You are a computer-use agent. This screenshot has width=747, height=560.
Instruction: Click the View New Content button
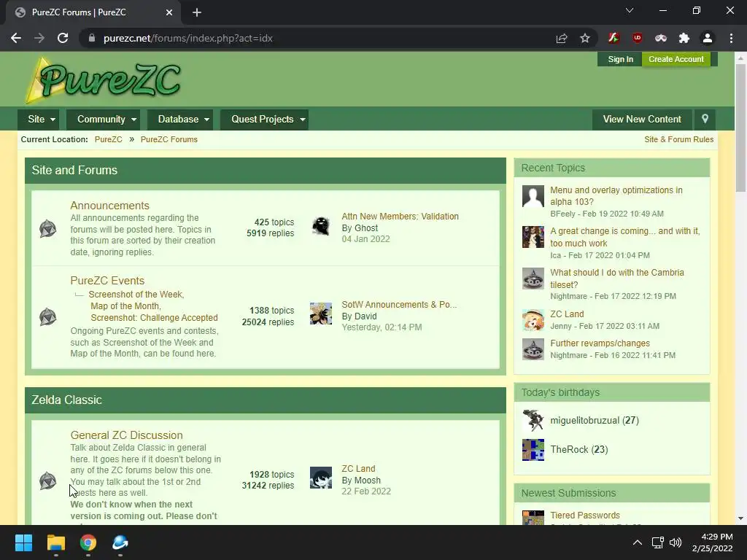click(x=642, y=119)
